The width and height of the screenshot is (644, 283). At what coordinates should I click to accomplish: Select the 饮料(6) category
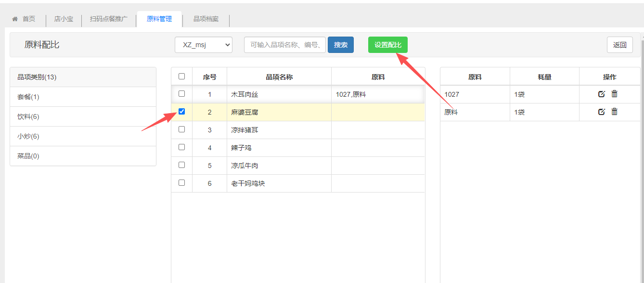pyautogui.click(x=28, y=116)
